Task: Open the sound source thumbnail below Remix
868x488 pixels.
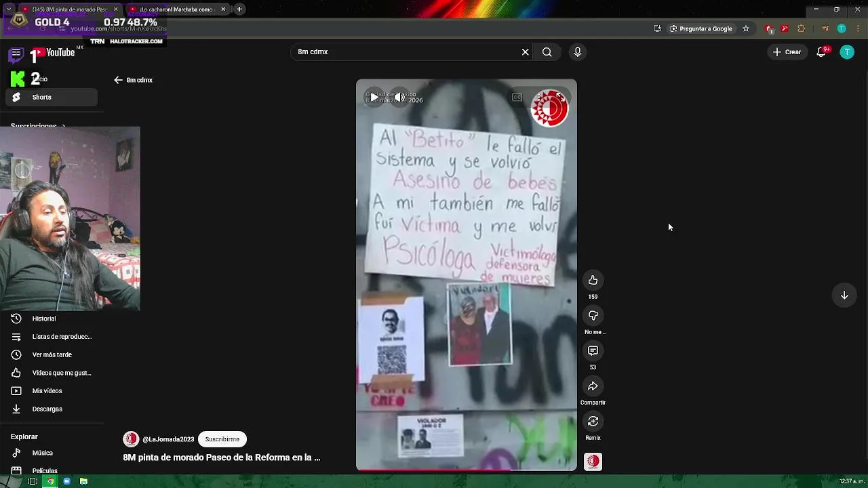Action: 593,462
